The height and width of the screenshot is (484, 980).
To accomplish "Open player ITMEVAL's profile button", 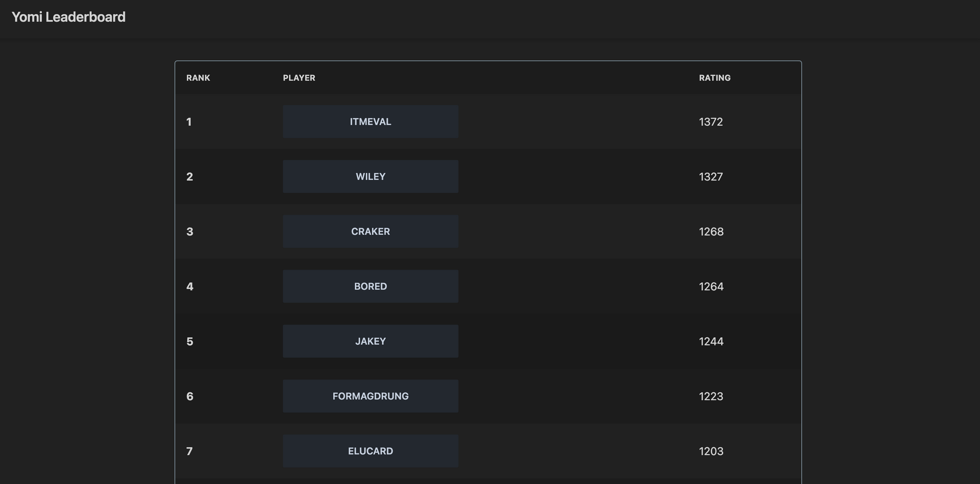I will coord(370,122).
